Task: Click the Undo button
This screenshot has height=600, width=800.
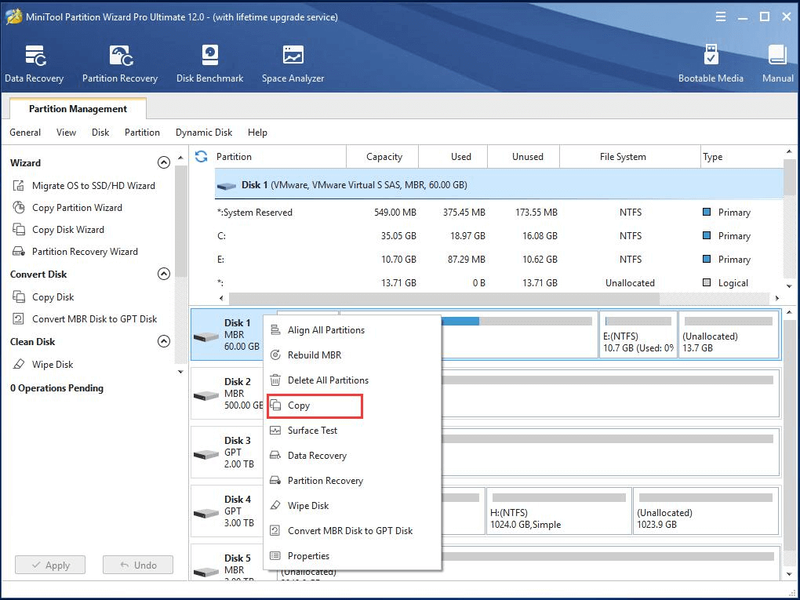Action: [x=138, y=565]
